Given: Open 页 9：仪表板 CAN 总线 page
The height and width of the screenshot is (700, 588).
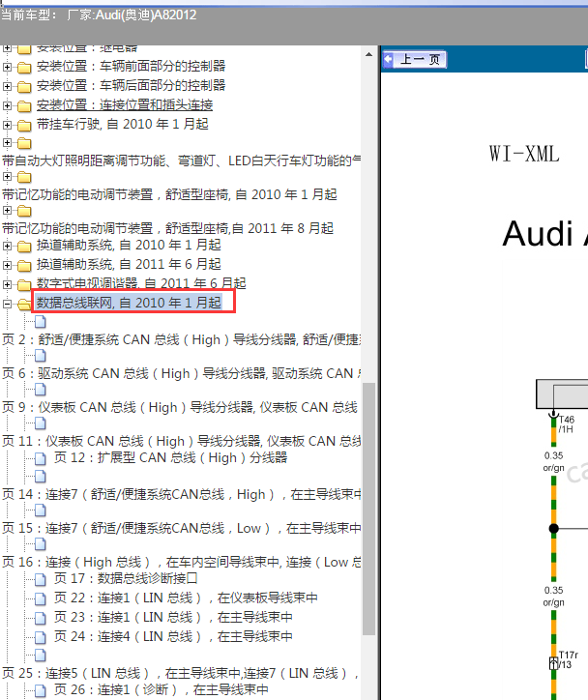Looking at the screenshot, I should 180,408.
